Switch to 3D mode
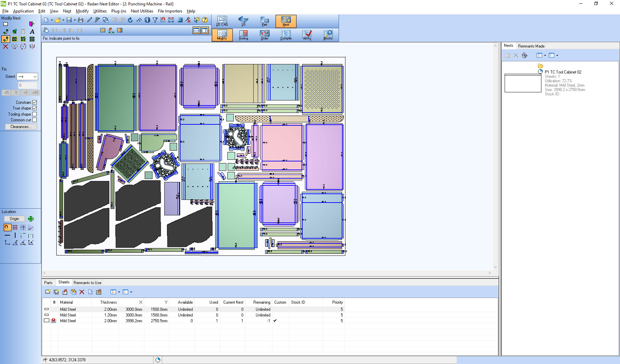The image size is (620, 364). [x=243, y=21]
